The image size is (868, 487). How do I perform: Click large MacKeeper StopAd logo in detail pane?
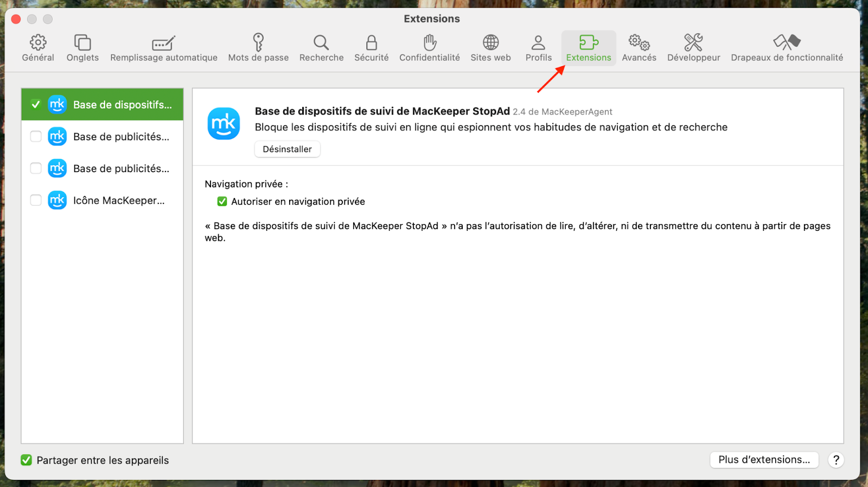(x=224, y=124)
